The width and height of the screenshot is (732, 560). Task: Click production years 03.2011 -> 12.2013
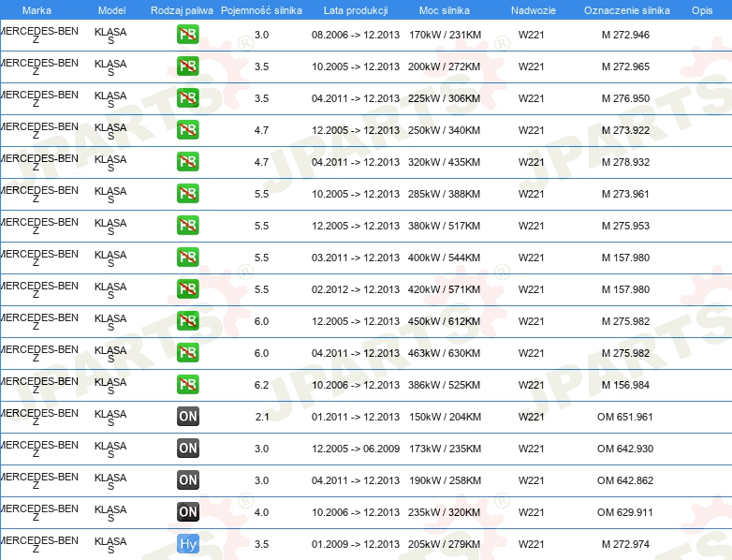356,257
